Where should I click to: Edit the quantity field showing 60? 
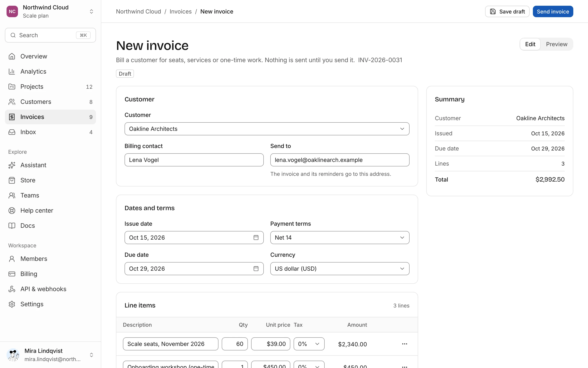coord(234,344)
